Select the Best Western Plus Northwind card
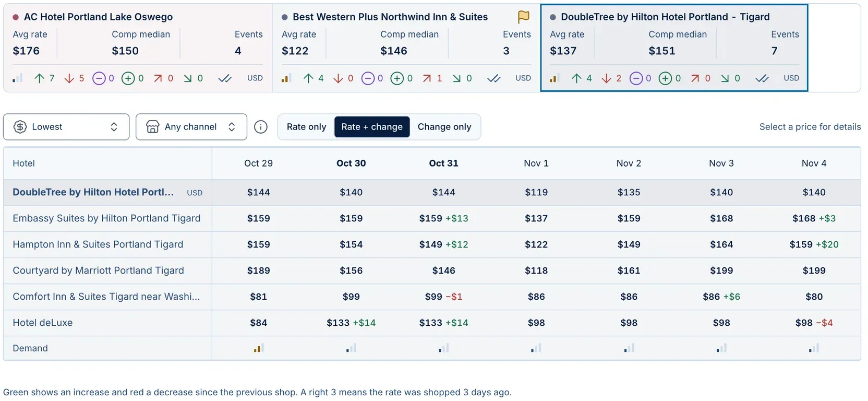 coord(406,48)
